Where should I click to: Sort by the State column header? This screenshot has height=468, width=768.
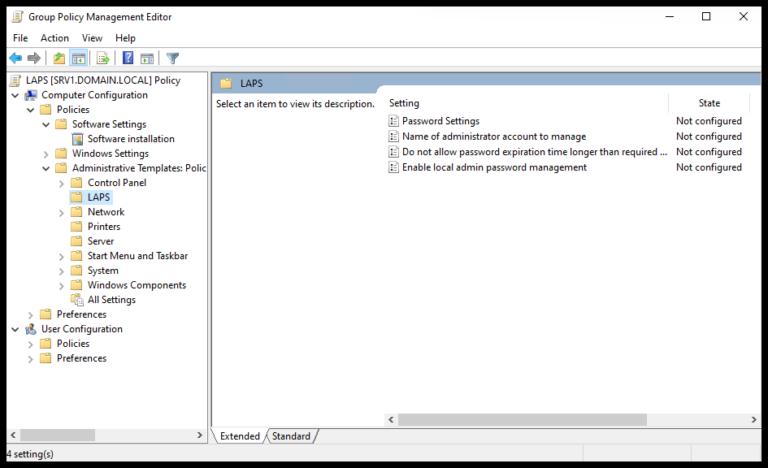709,103
